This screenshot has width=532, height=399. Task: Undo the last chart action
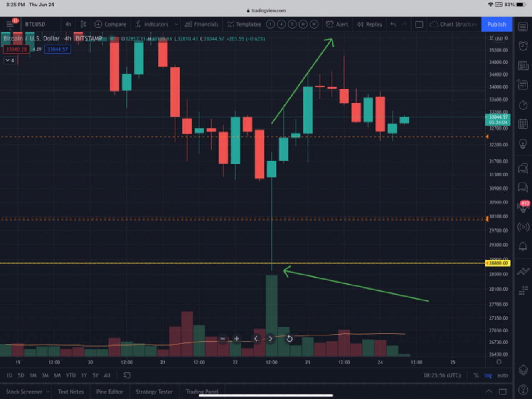(393, 24)
